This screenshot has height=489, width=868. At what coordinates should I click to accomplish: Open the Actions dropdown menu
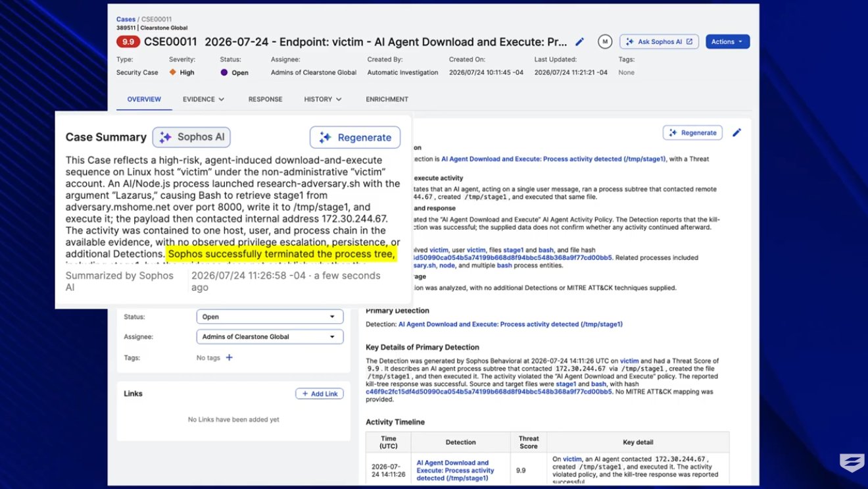pyautogui.click(x=727, y=41)
